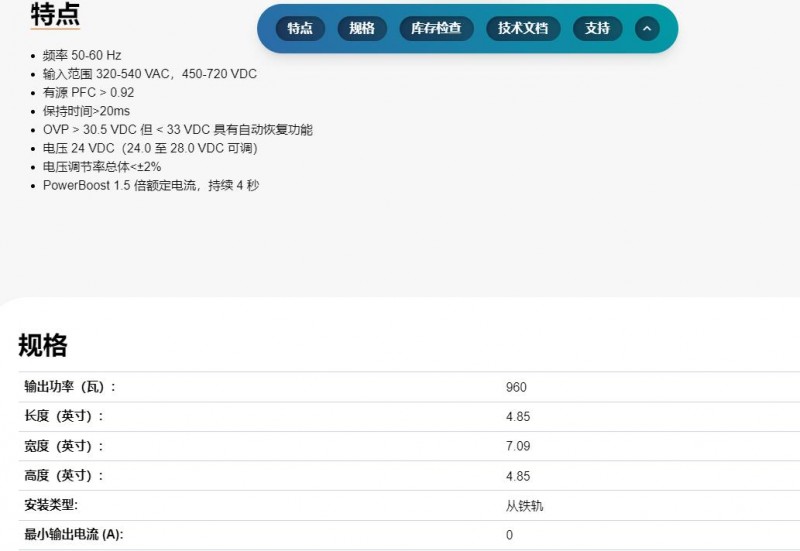800x551 pixels.
Task: Collapse navigation bar with chevron up icon
Action: pyautogui.click(x=647, y=28)
